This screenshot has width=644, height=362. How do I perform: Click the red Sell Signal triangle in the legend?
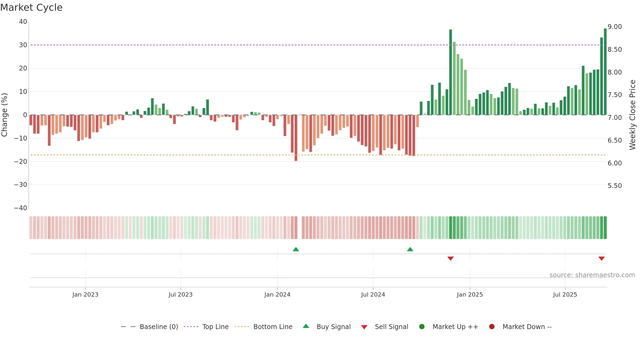(364, 327)
